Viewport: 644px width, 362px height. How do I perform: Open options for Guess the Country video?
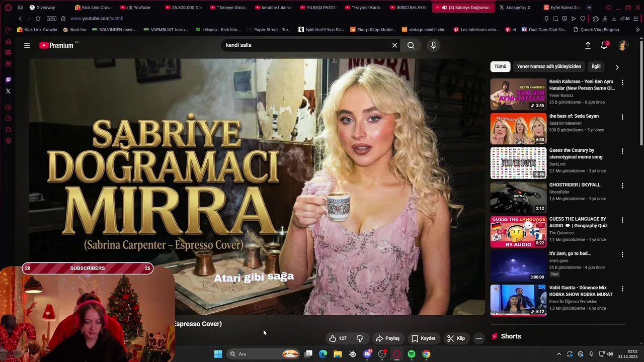tap(622, 151)
